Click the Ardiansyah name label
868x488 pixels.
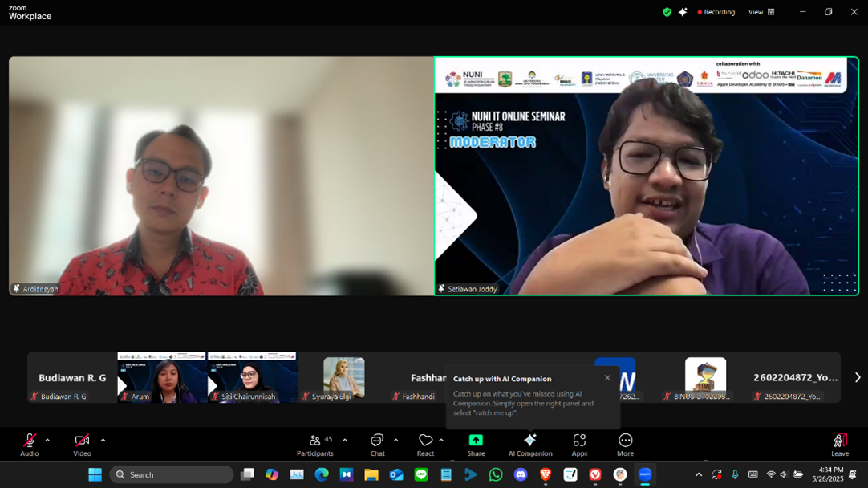click(x=40, y=289)
